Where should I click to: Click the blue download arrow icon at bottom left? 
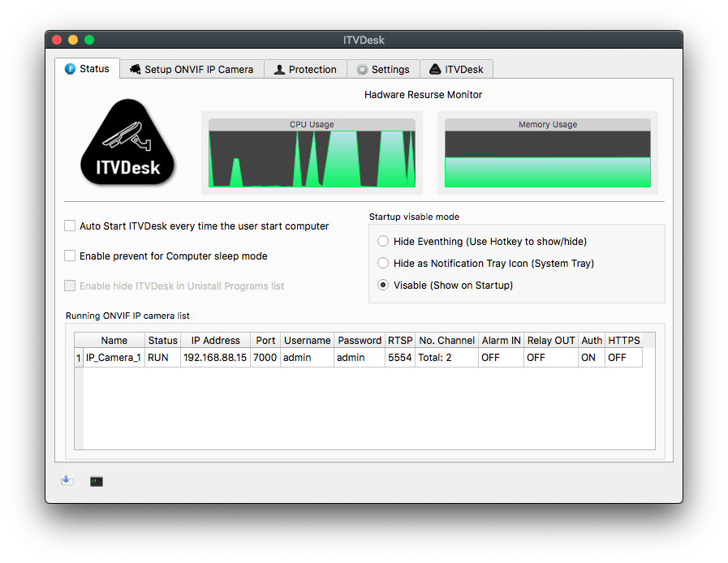(x=67, y=479)
